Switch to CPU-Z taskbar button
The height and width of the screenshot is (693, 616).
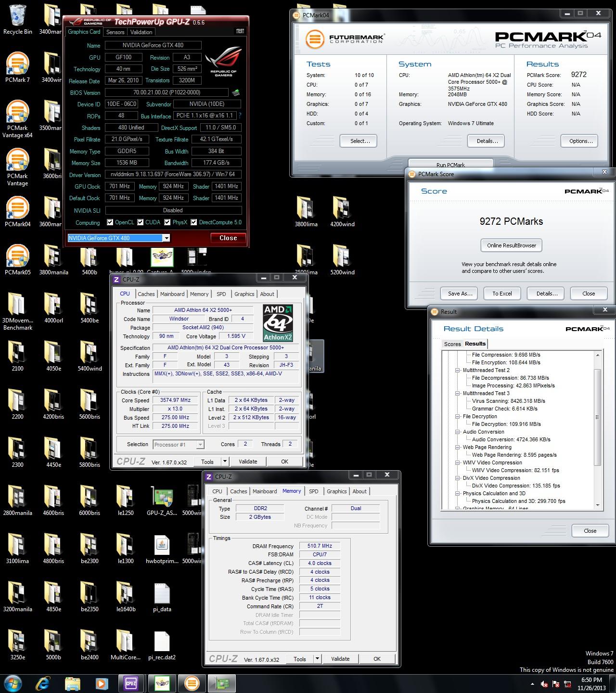point(131,683)
